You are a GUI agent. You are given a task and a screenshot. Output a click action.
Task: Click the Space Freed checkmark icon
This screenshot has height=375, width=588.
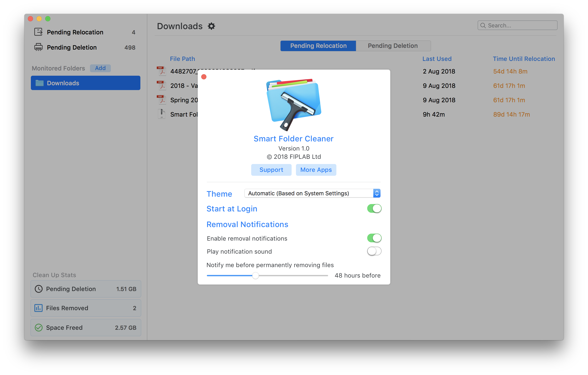[39, 327]
